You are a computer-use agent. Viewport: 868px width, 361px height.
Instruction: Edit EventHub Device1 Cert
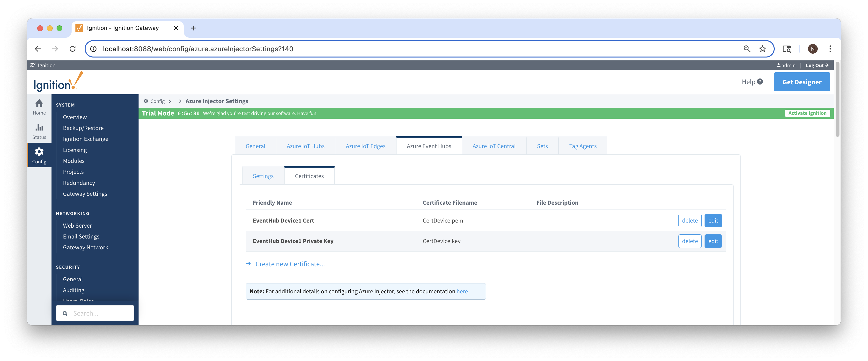713,220
